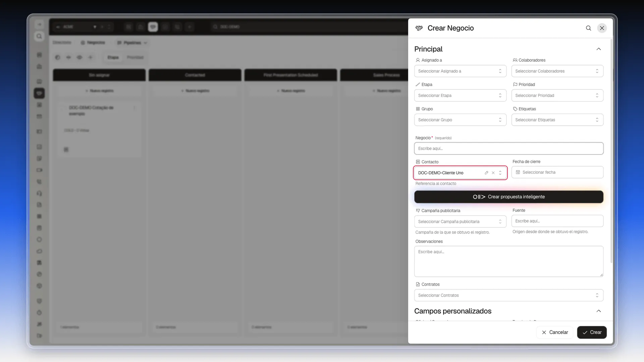This screenshot has height=362, width=644.
Task: Open the Grupo dropdown
Action: tap(460, 120)
